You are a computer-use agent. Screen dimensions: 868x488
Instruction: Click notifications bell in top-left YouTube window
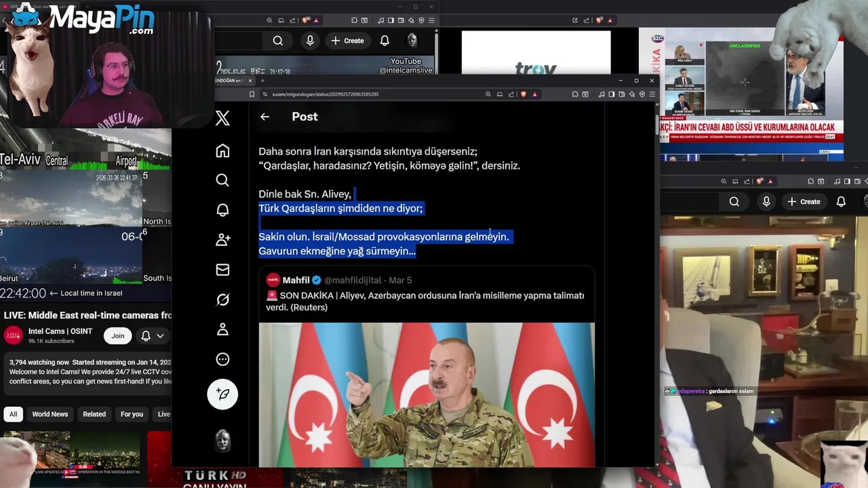[x=384, y=41]
